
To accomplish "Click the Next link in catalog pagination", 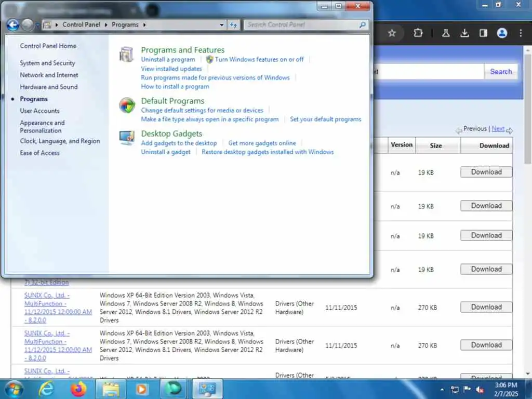I will pos(498,129).
